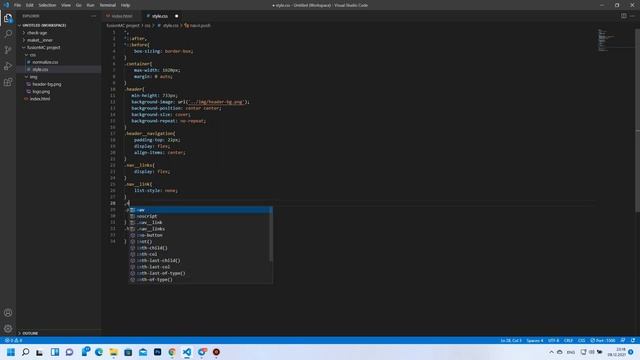Open the Selection menu
Viewport: 640px width, 360px height.
click(47, 5)
